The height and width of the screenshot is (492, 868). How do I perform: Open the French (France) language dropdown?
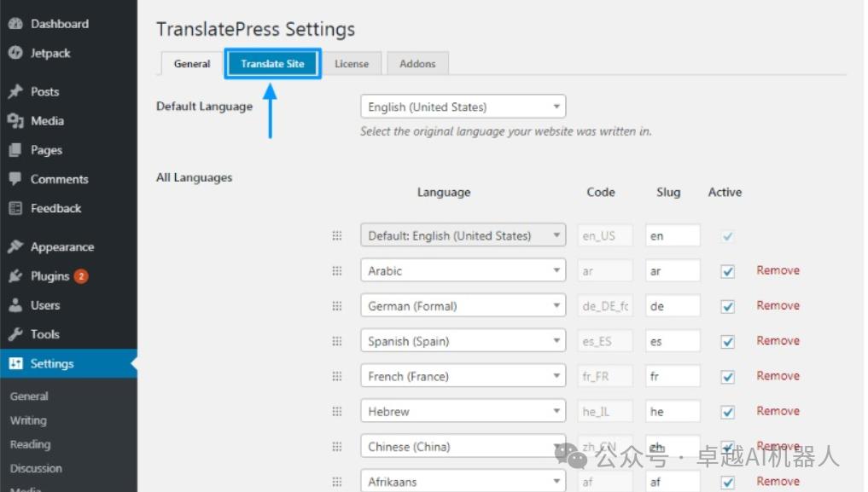(x=463, y=376)
